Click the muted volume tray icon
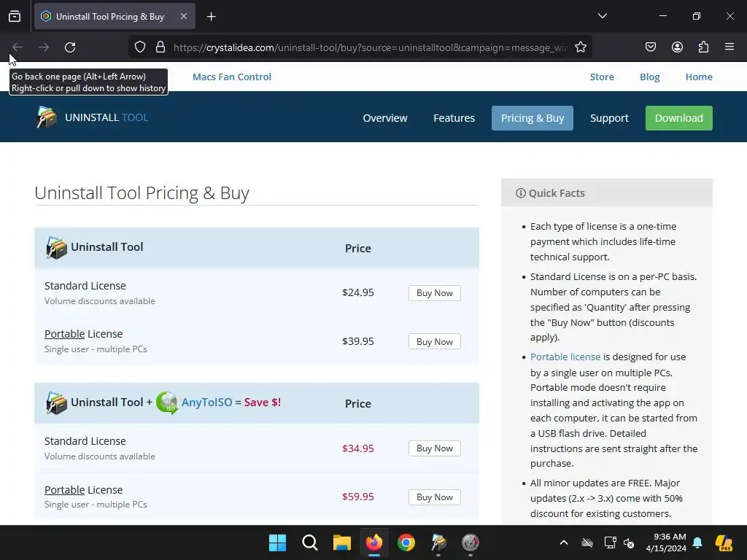 (x=630, y=542)
